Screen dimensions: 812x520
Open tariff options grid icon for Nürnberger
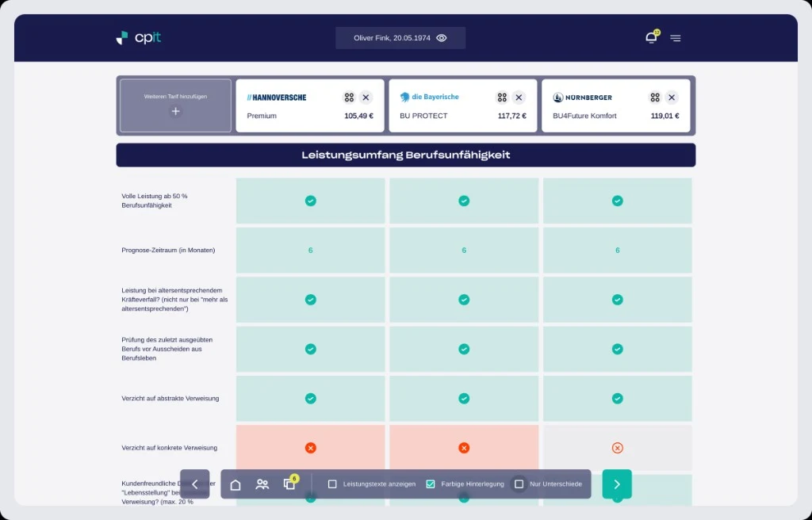click(x=655, y=97)
